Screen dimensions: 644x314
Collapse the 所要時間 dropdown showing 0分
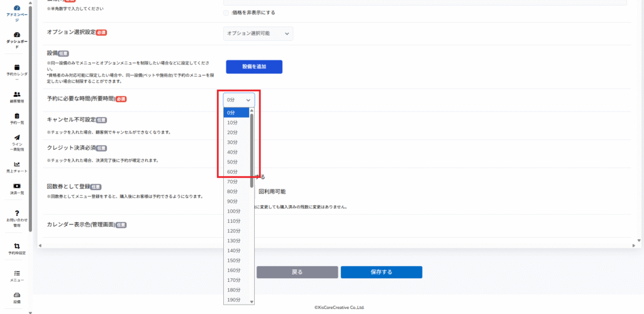tap(239, 99)
